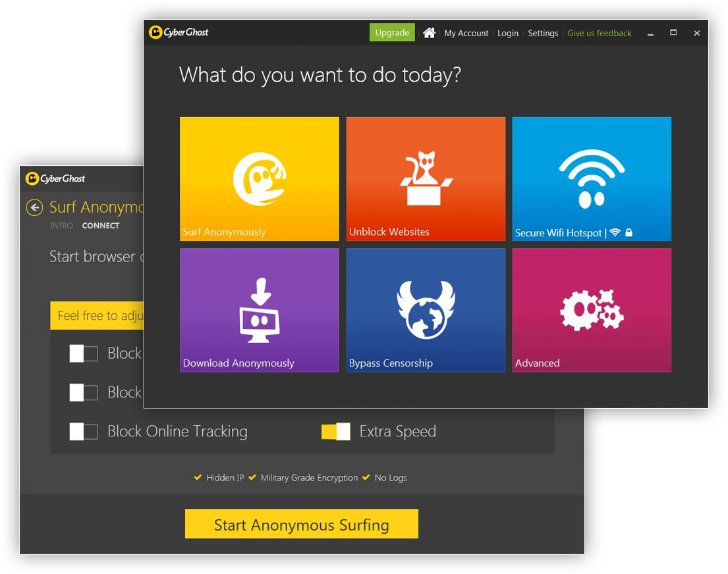This screenshot has height=574, width=728.
Task: Toggle the first Block switch in back window
Action: [x=84, y=353]
